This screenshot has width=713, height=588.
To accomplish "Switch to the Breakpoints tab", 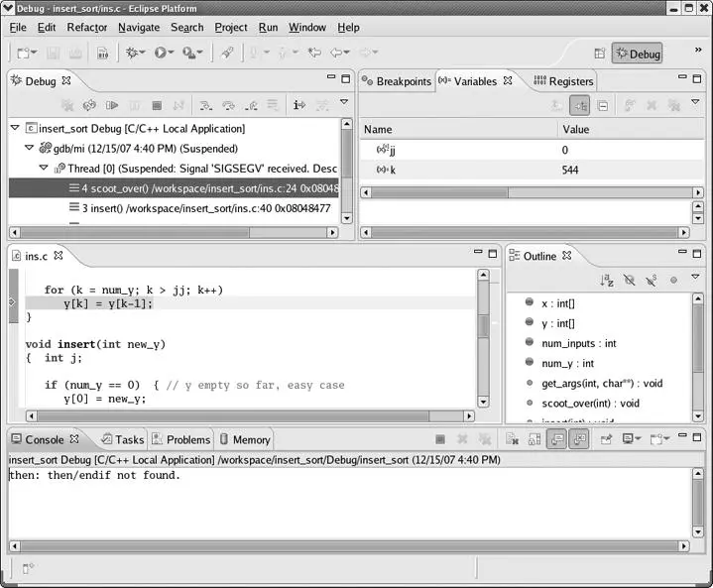I will [x=396, y=81].
